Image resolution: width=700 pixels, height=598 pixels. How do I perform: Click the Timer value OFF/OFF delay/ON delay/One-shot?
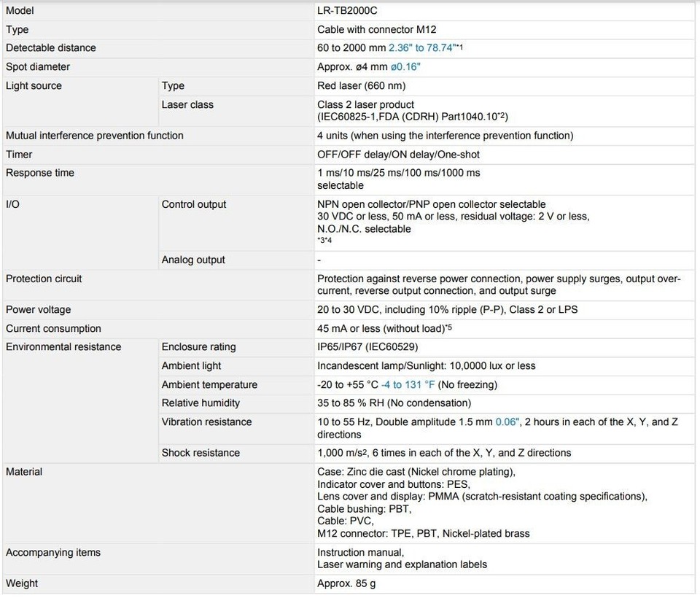click(x=398, y=155)
